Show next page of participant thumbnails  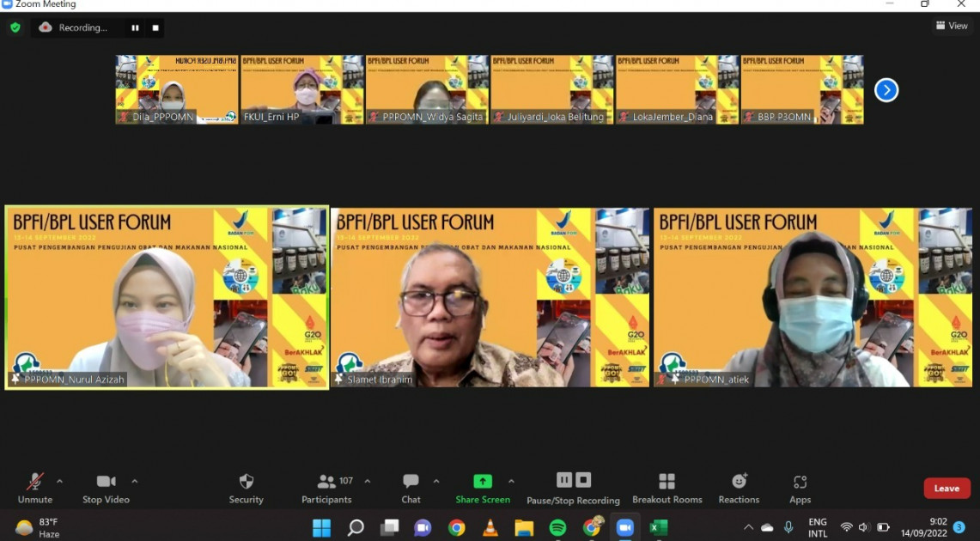tap(886, 90)
